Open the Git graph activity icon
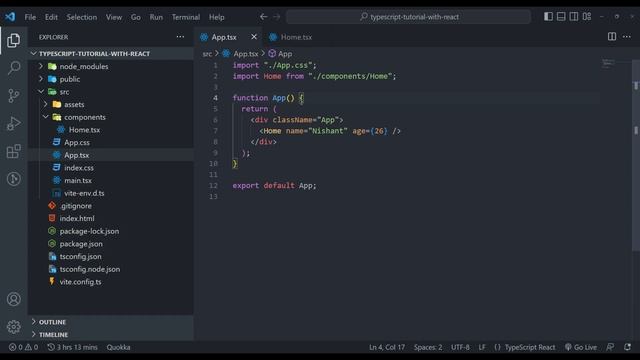 [13, 179]
